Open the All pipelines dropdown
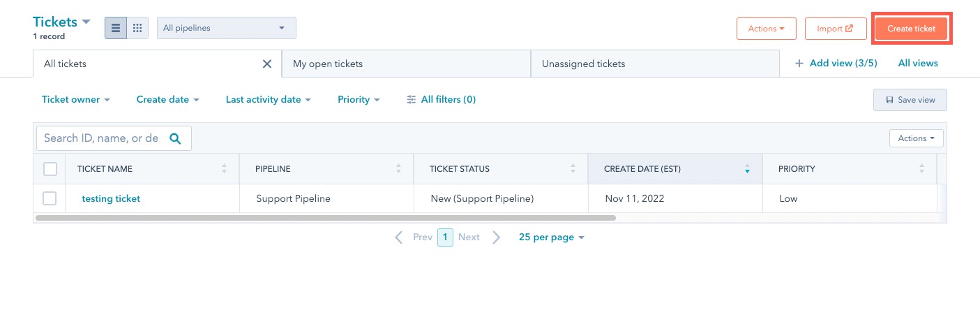This screenshot has height=315, width=980. click(x=226, y=28)
